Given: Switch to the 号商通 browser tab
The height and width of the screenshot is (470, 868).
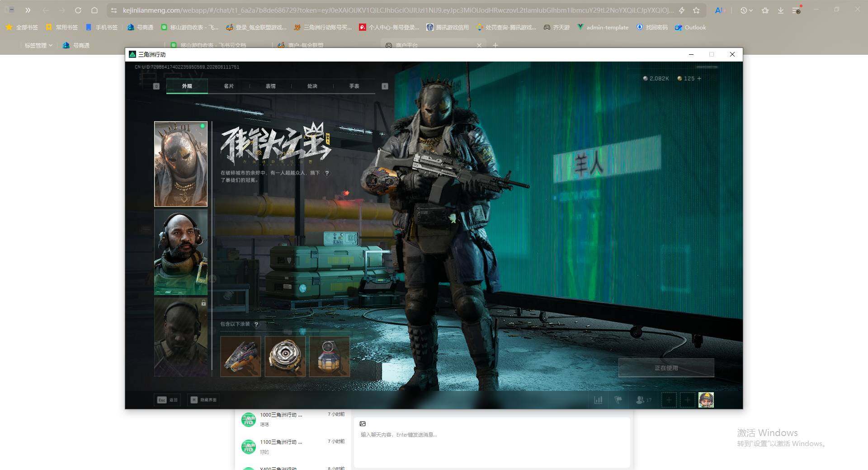Looking at the screenshot, I should pyautogui.click(x=76, y=45).
